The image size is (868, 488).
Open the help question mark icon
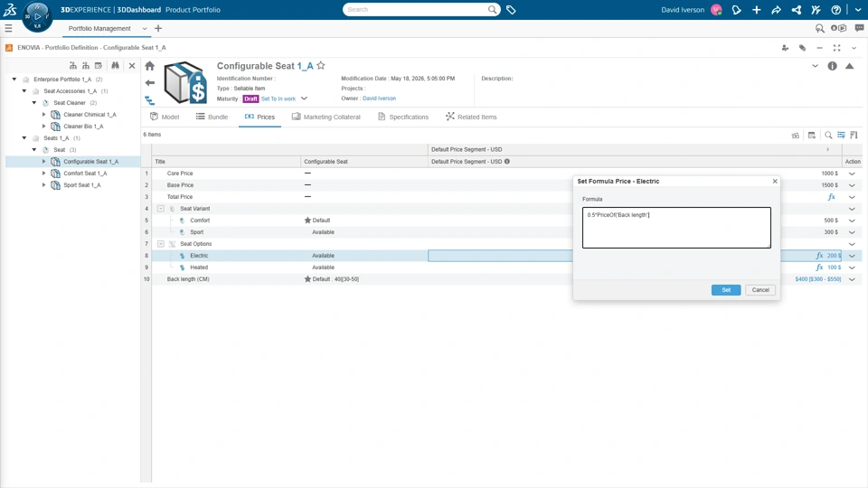click(835, 9)
